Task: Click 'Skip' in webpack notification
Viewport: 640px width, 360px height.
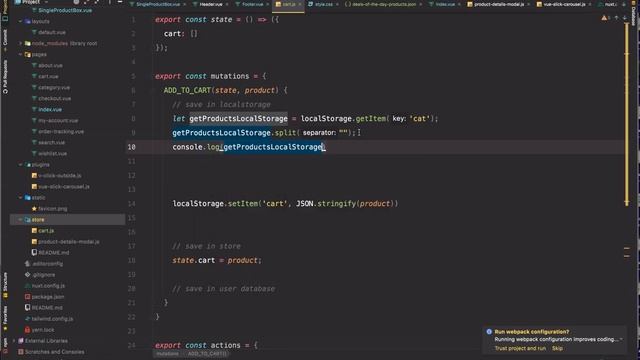Action: click(557, 348)
